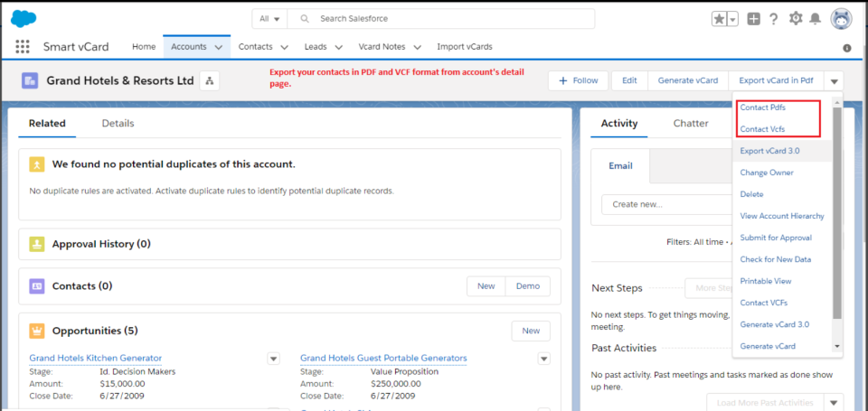Click the Demo button in Contacts
868x411 pixels.
[x=528, y=286]
